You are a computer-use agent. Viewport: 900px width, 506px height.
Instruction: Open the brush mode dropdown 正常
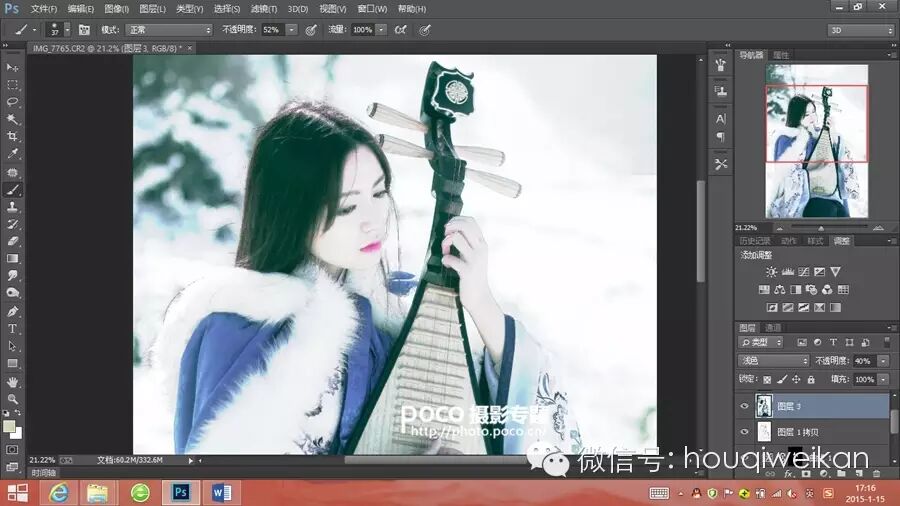(x=169, y=30)
